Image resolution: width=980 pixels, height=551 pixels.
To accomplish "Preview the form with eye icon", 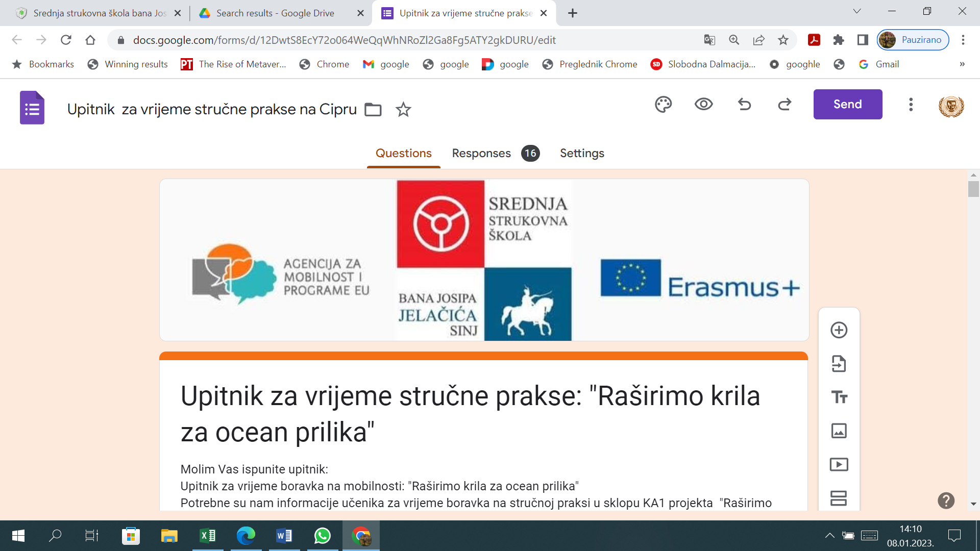I will [x=703, y=105].
